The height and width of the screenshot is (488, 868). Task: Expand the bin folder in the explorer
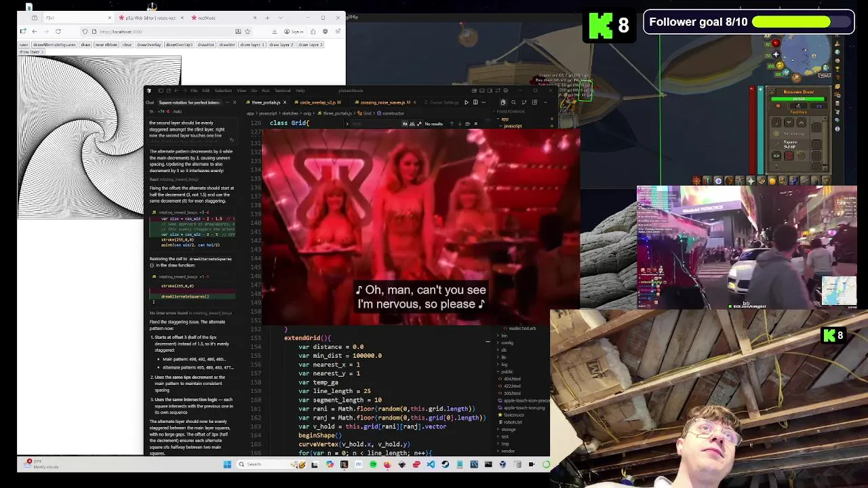[x=504, y=335]
